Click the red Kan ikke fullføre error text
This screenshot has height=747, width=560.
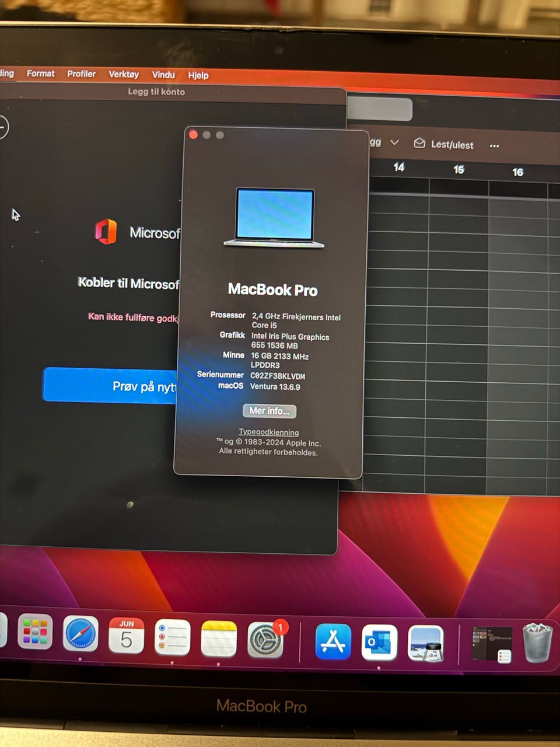tap(133, 317)
